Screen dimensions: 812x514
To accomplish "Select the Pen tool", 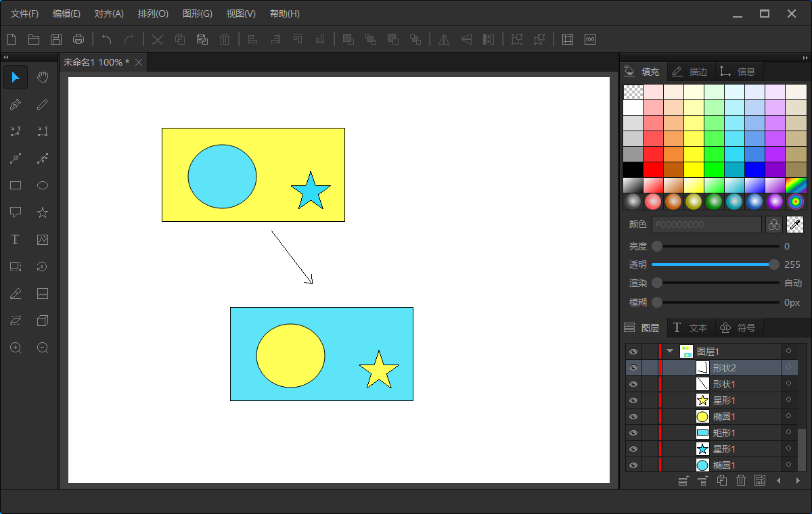I will point(16,105).
